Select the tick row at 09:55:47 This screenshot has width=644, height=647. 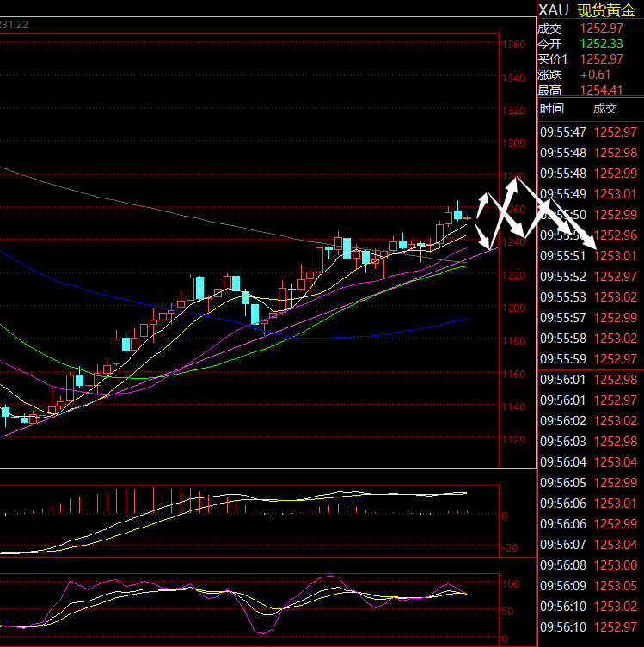[590, 132]
